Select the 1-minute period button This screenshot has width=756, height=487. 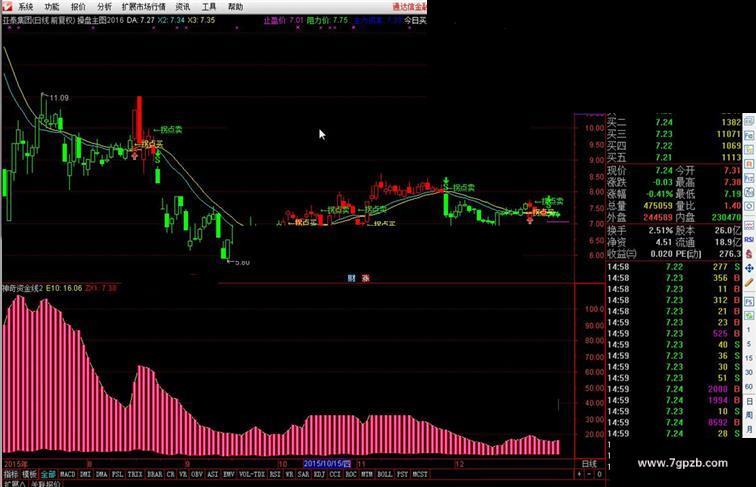point(749,330)
